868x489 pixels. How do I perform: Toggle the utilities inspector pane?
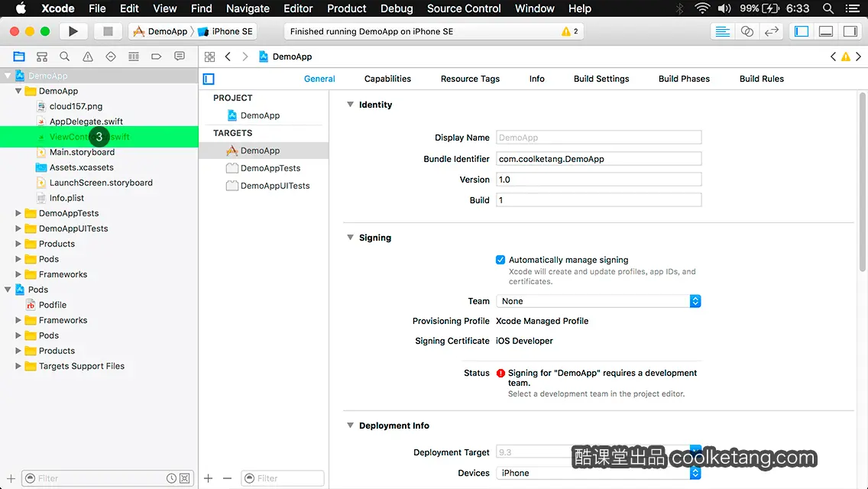point(850,31)
